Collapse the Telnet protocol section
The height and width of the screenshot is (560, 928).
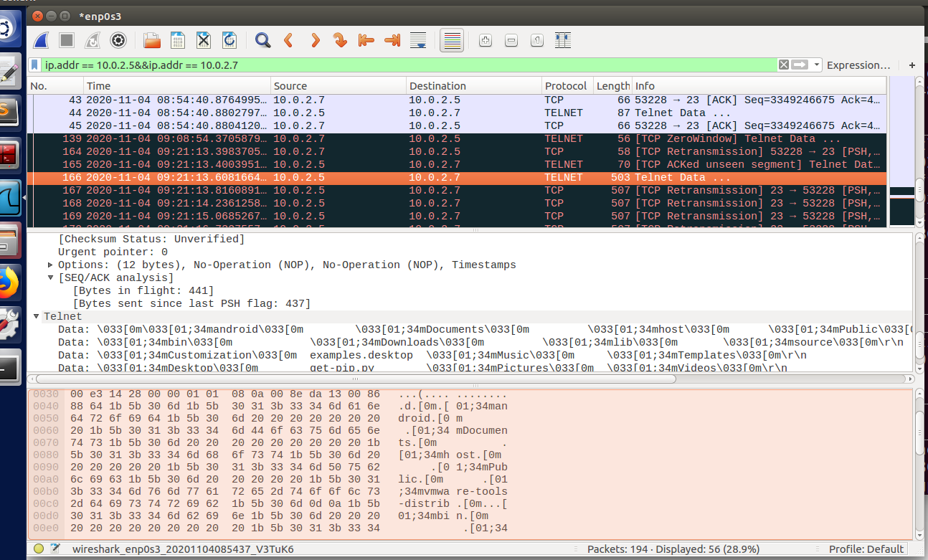click(36, 317)
